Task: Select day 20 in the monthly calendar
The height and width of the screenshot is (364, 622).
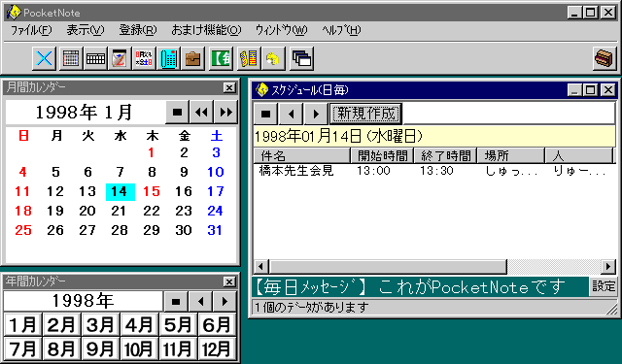Action: click(x=87, y=211)
